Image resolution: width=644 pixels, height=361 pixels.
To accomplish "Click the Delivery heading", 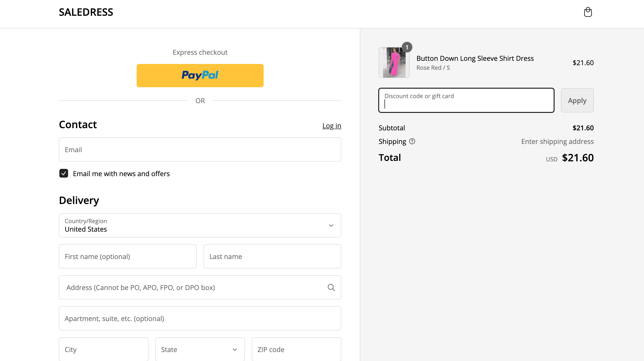I will click(x=79, y=201).
